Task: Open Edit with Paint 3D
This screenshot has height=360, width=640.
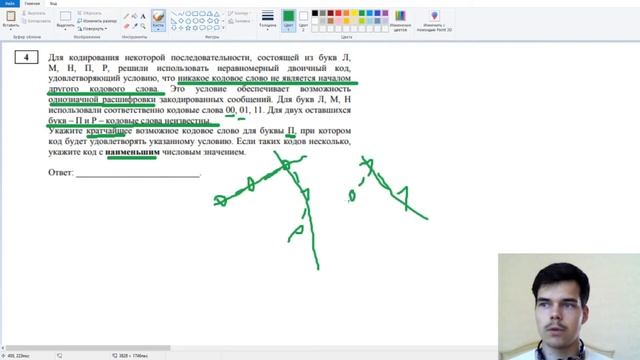Action: click(434, 21)
